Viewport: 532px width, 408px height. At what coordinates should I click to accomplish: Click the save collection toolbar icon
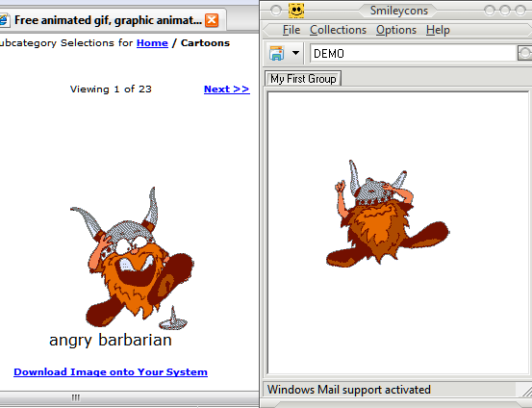(x=277, y=53)
